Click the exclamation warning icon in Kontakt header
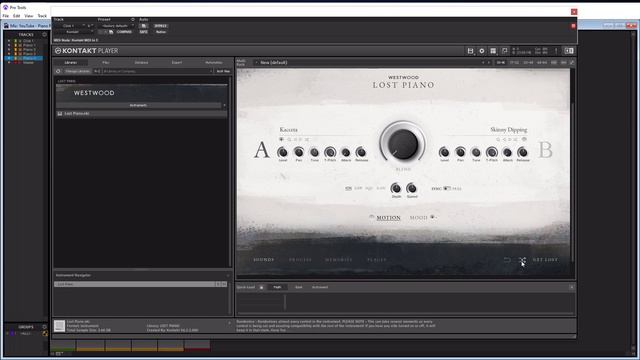This screenshot has height=360, width=640. click(556, 51)
